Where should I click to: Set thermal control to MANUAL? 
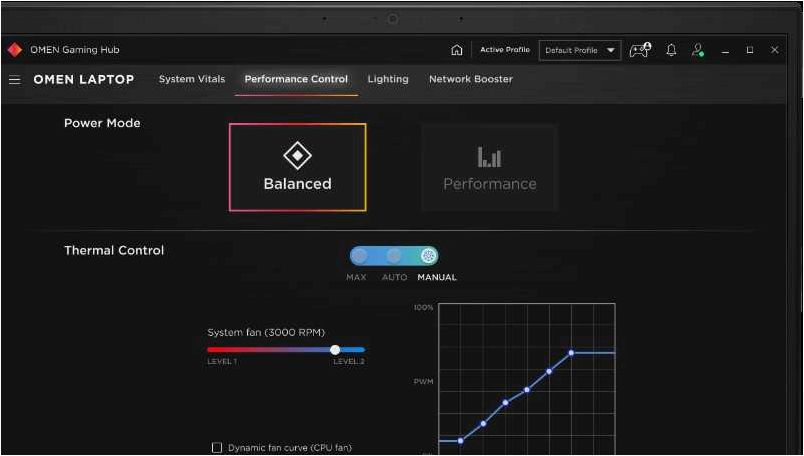point(428,255)
